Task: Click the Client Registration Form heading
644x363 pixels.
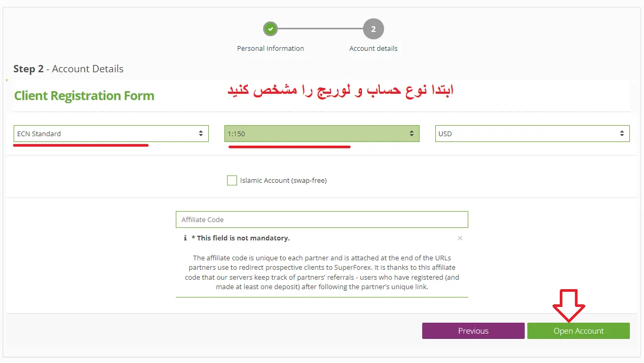Action: [84, 96]
